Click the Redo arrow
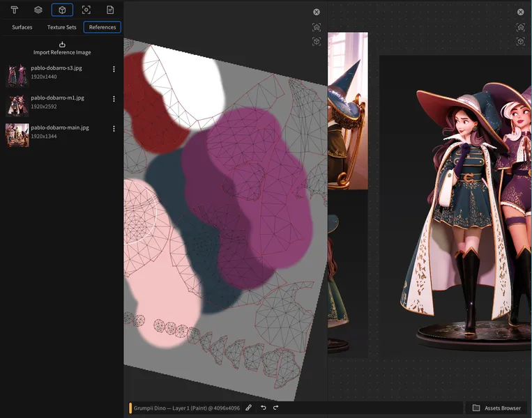532x418 pixels. tap(276, 408)
